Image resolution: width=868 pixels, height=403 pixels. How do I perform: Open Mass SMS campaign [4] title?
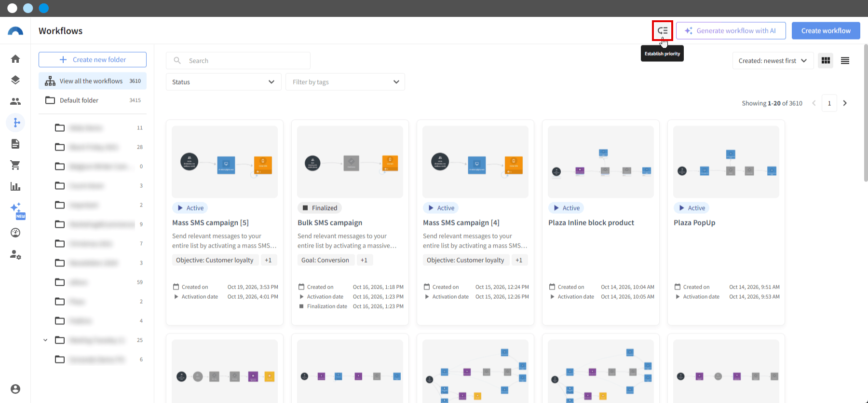tap(461, 223)
